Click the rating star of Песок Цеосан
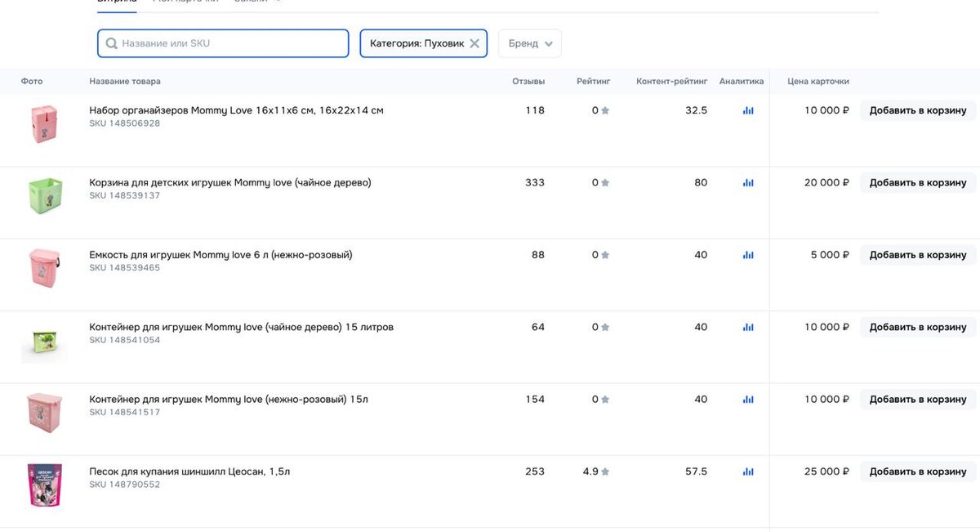This screenshot has width=980, height=532. coord(605,472)
